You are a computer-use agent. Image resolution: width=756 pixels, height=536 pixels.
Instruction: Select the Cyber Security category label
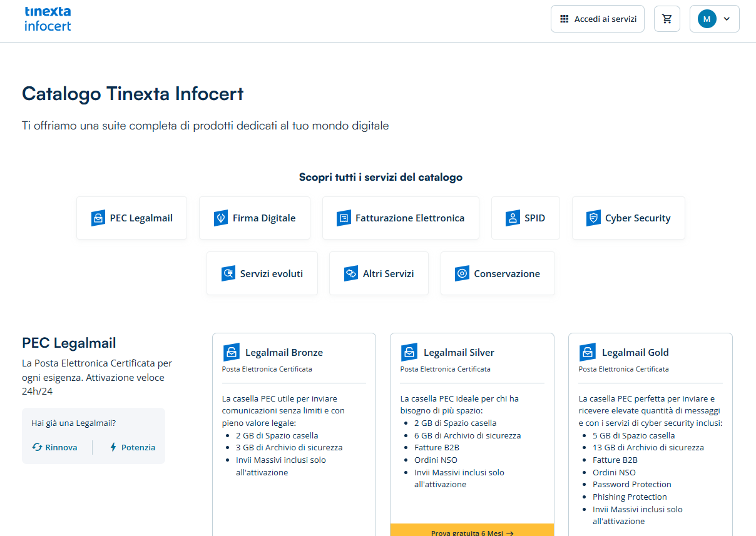(638, 218)
